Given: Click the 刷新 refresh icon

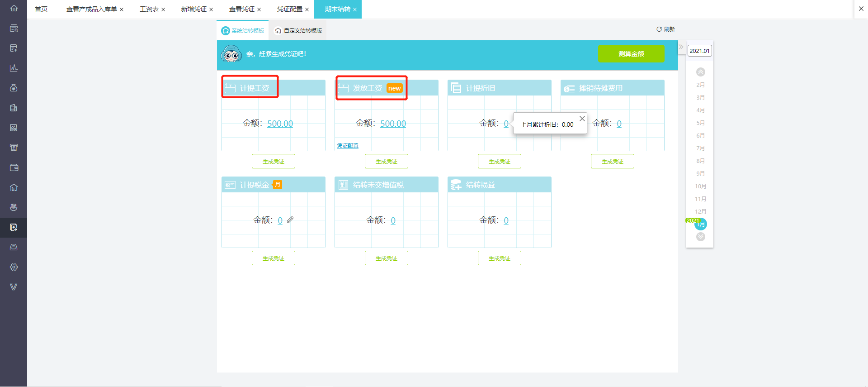Looking at the screenshot, I should click(659, 29).
